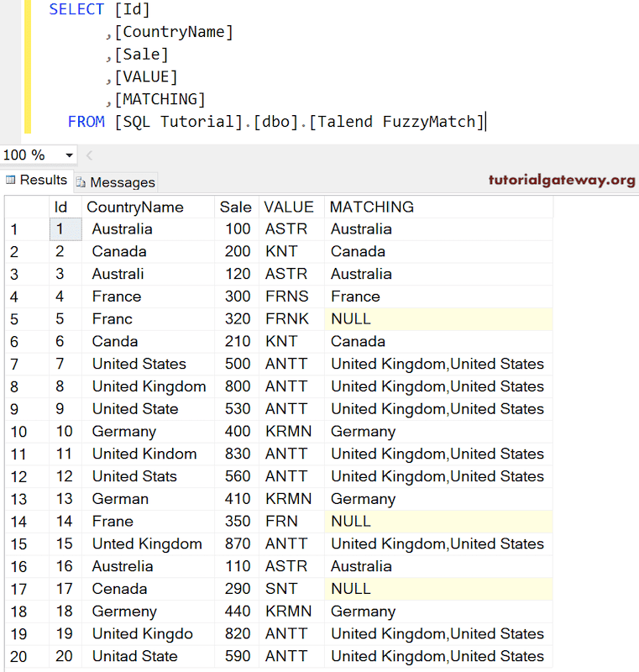639x672 pixels.
Task: Click the CountryName cell 'Franc'
Action: (x=148, y=319)
